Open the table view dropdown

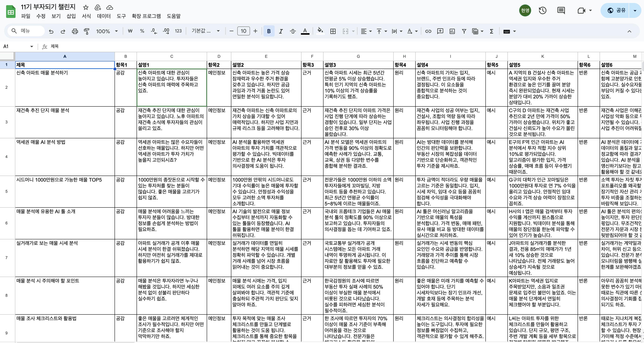[478, 31]
